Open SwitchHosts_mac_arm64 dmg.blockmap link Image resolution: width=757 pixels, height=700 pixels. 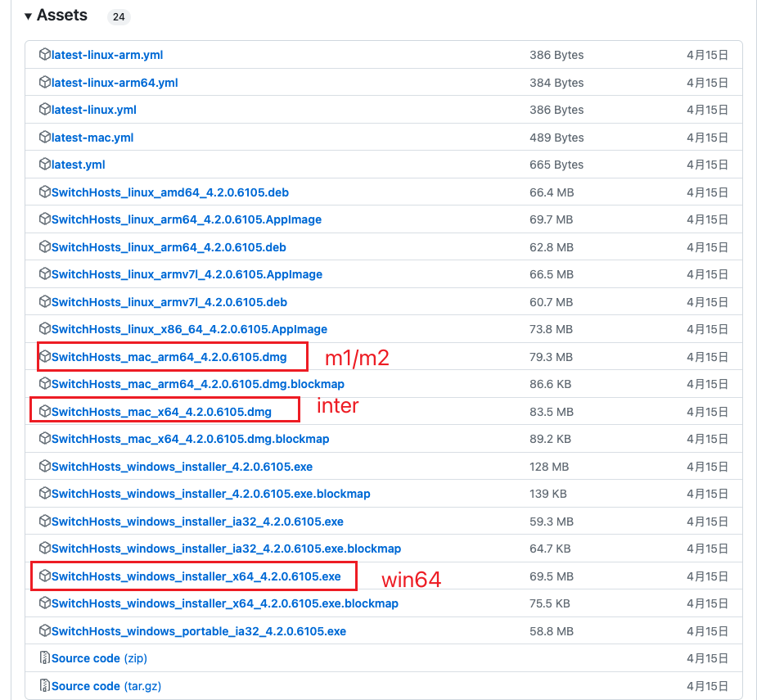coord(198,384)
